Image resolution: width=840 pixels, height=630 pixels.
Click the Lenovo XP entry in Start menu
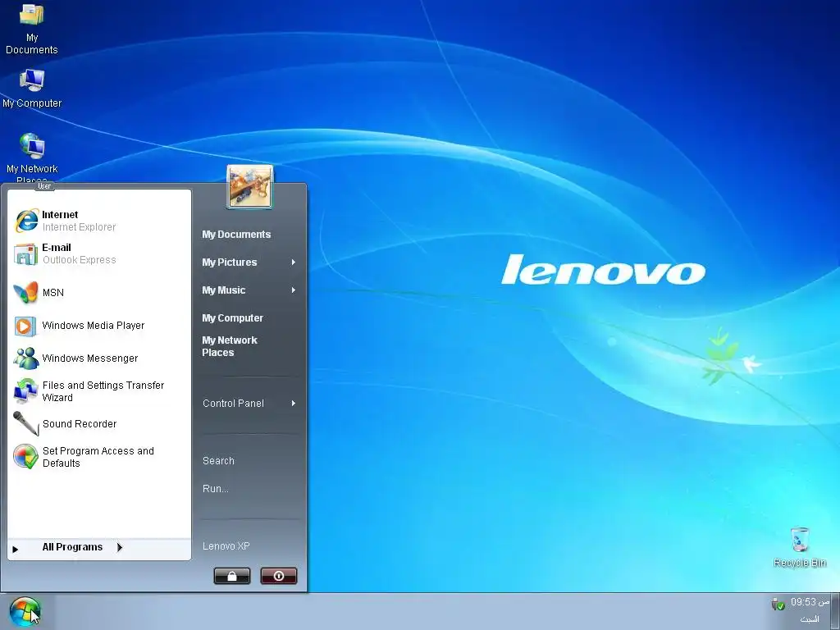tap(226, 546)
